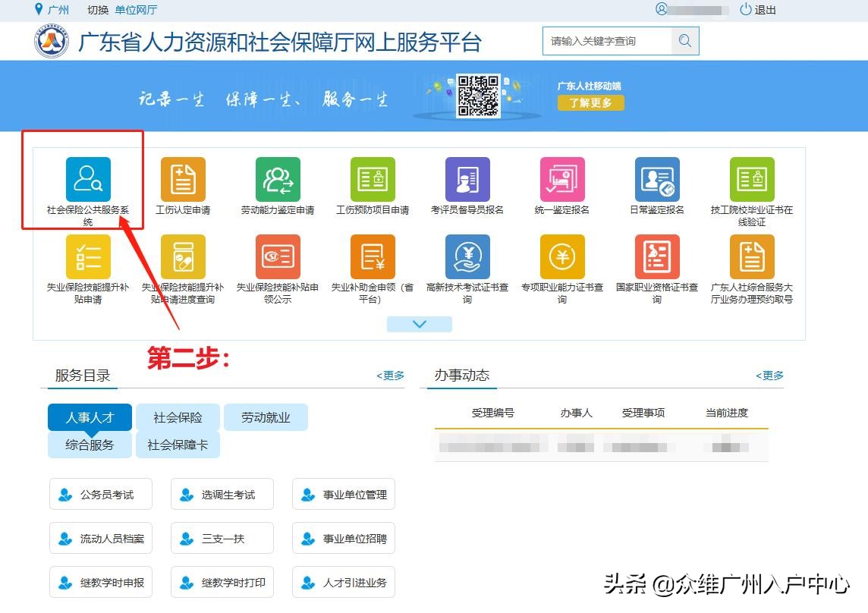The width and height of the screenshot is (868, 613).
Task: Open 国家职业资格证书查询 icon
Action: coord(657,256)
